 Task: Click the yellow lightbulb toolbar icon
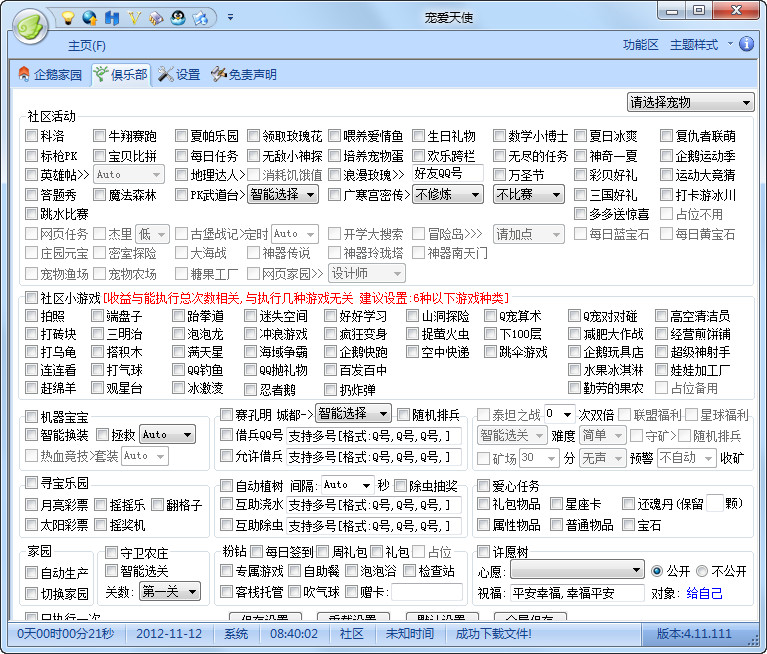pyautogui.click(x=68, y=18)
